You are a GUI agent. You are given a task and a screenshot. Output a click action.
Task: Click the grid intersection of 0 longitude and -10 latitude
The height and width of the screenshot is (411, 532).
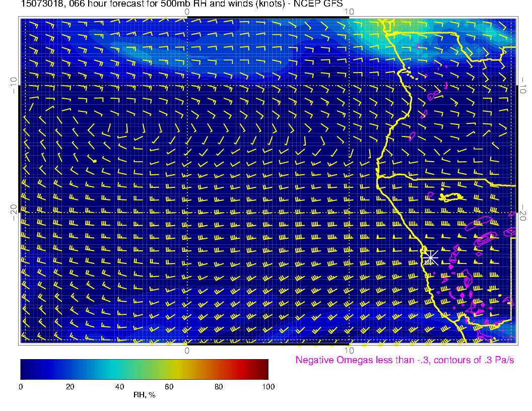pyautogui.click(x=187, y=85)
